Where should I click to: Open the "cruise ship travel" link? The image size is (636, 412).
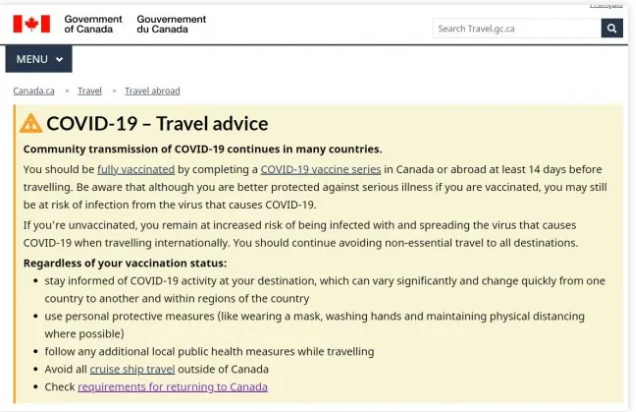click(x=146, y=369)
